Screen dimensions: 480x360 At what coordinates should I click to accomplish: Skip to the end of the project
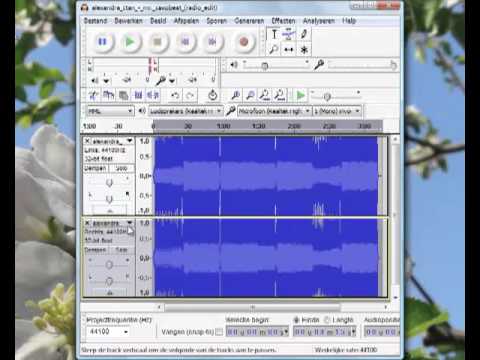coord(212,42)
